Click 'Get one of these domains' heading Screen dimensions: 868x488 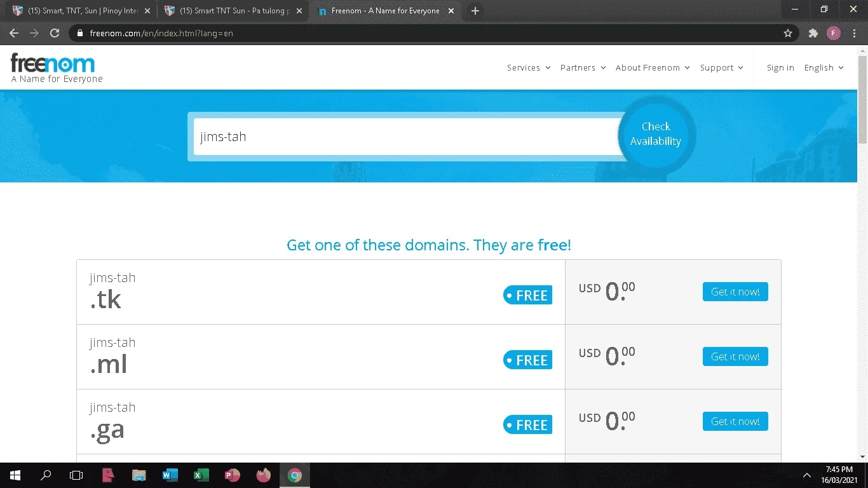click(x=429, y=245)
